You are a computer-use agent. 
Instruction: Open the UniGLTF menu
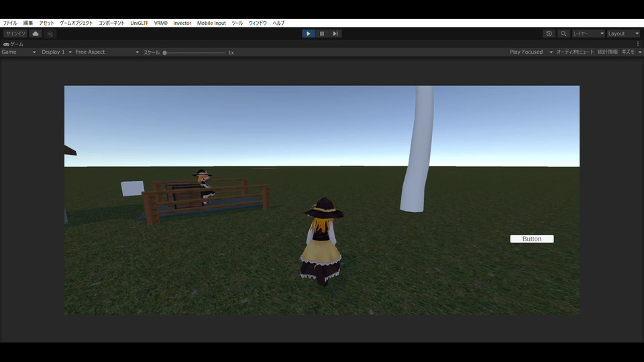tap(140, 23)
